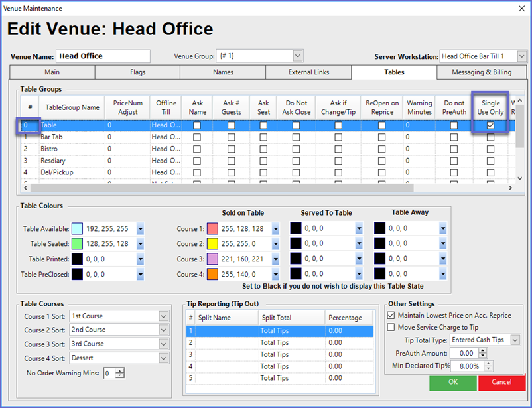Enable Move Service Charge to Tip
The width and height of the screenshot is (532, 408).
point(391,327)
